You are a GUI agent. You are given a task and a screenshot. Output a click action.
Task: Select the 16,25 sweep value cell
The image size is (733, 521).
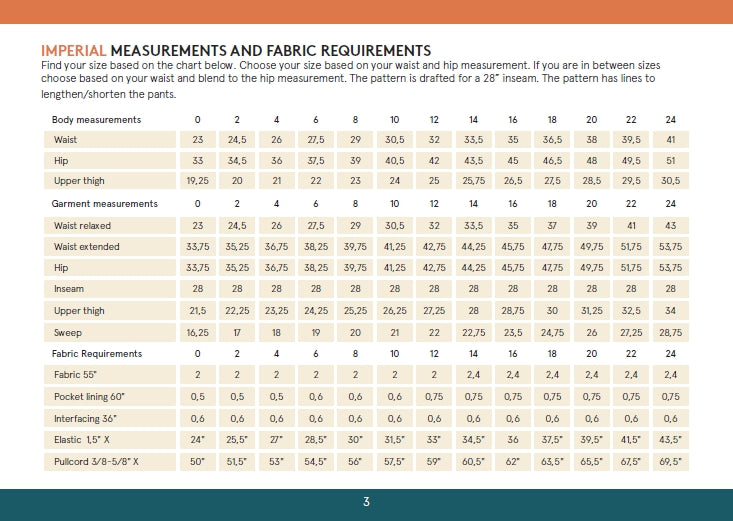point(197,332)
